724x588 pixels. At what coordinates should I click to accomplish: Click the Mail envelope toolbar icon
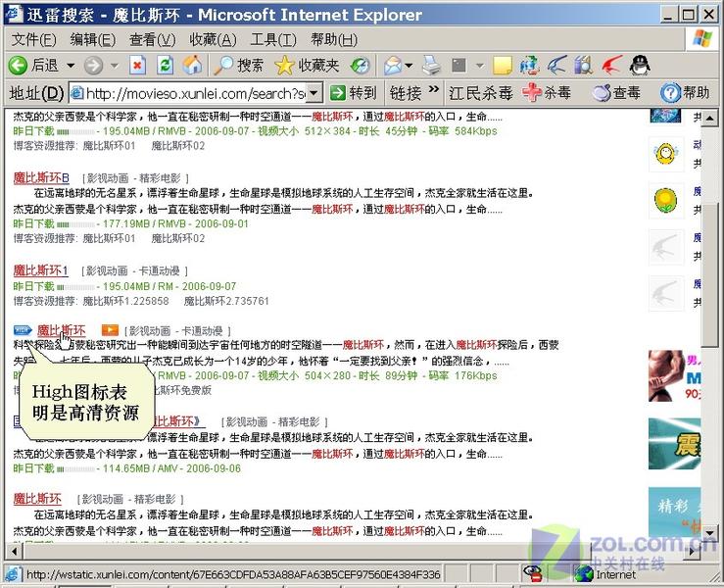393,66
